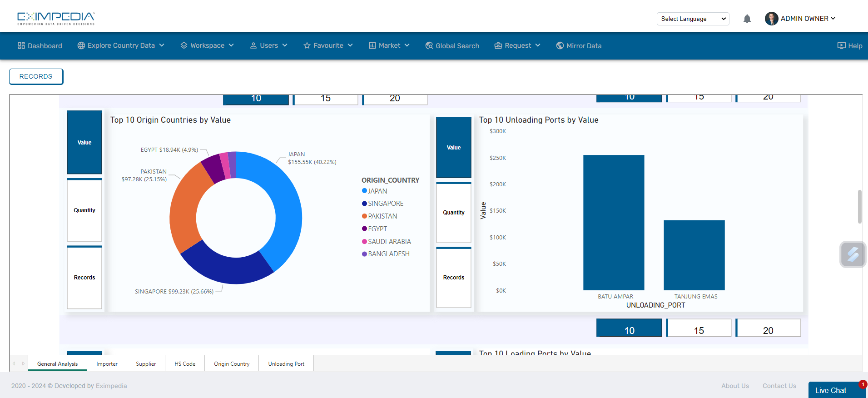Switch to HS Code tab
This screenshot has width=868, height=398.
pos(185,364)
